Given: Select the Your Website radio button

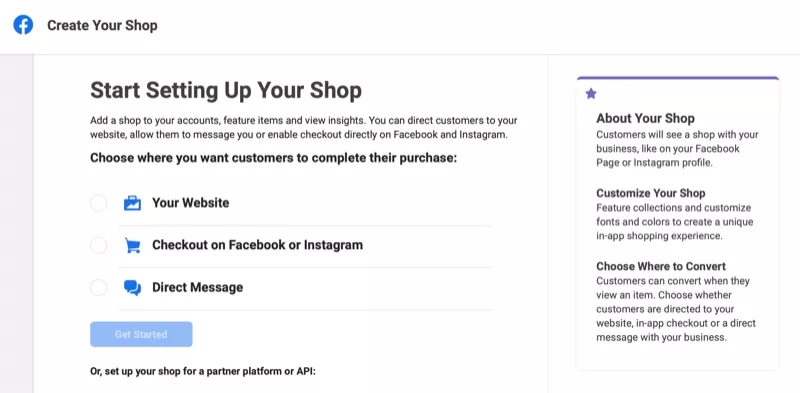Looking at the screenshot, I should pos(98,203).
